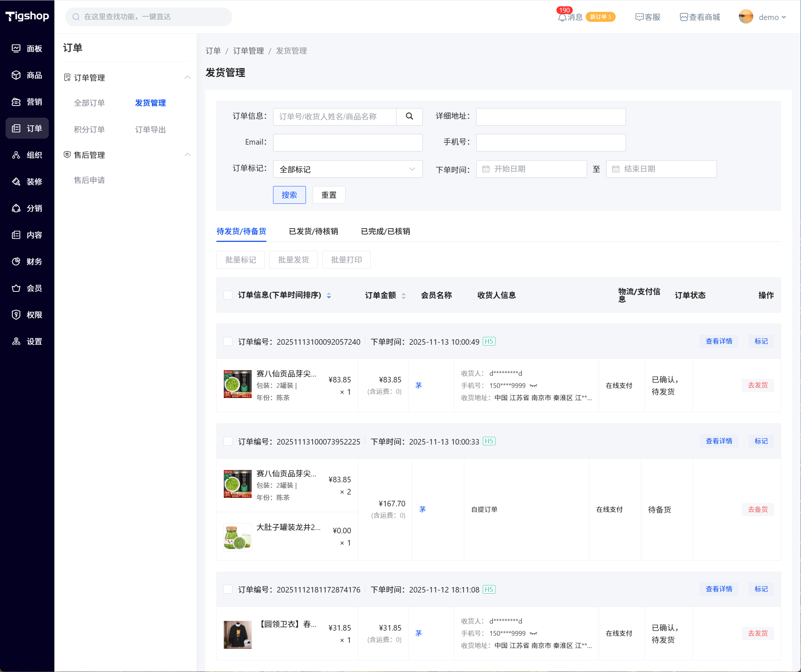
Task: Open 订单导出 in order menu
Action: [150, 130]
